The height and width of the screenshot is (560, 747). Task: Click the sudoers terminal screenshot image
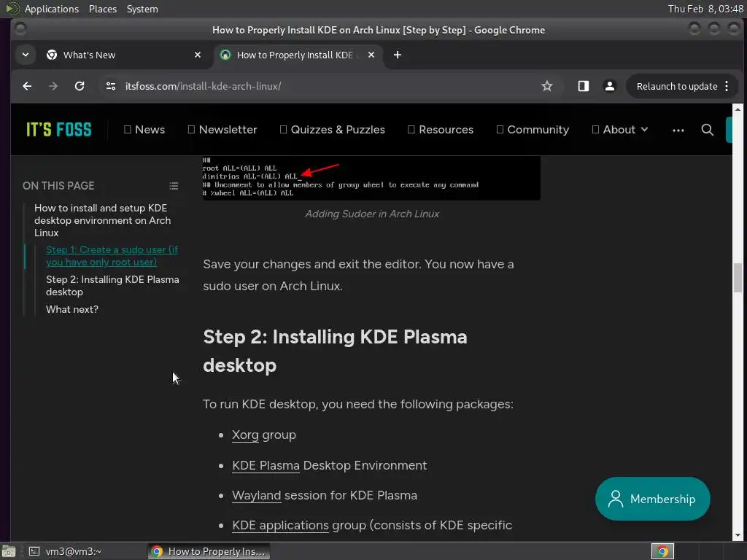[x=371, y=178]
